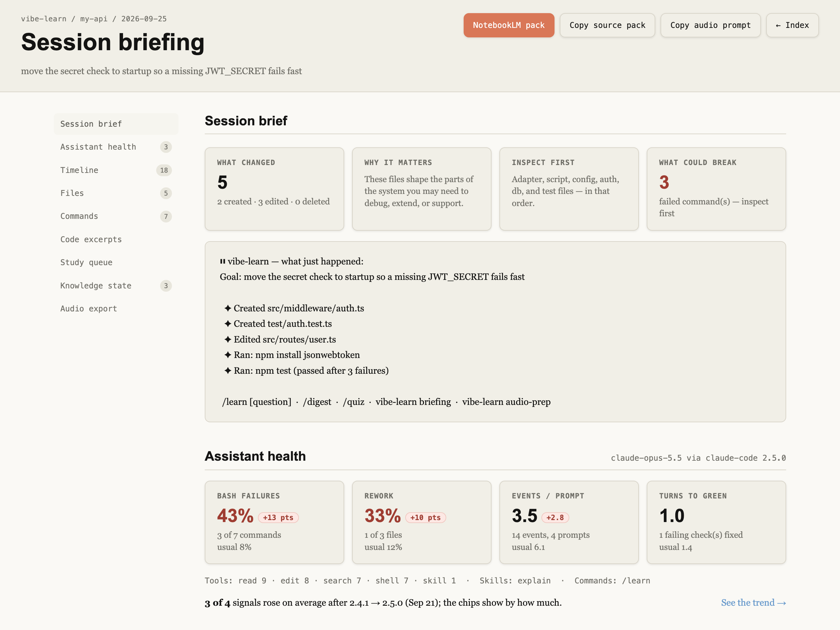Click the NotebookLM pack button

coord(509,25)
